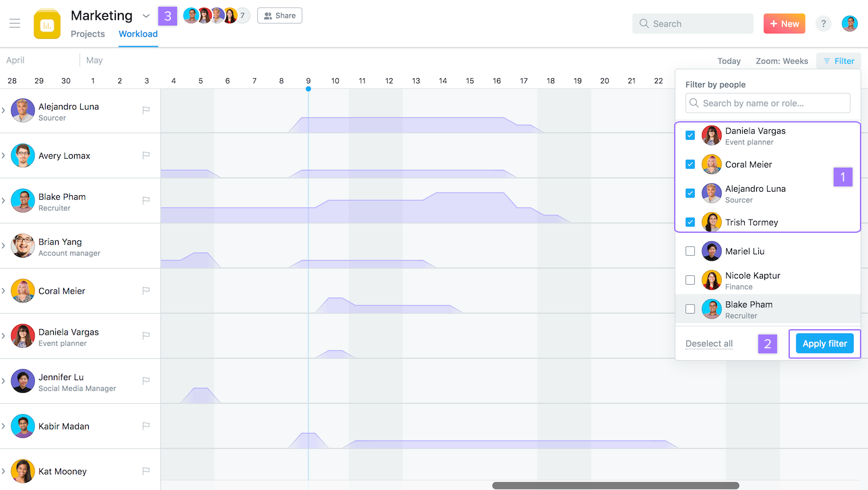This screenshot has height=490, width=868.
Task: Open Marketing title dropdown arrow
Action: (146, 15)
